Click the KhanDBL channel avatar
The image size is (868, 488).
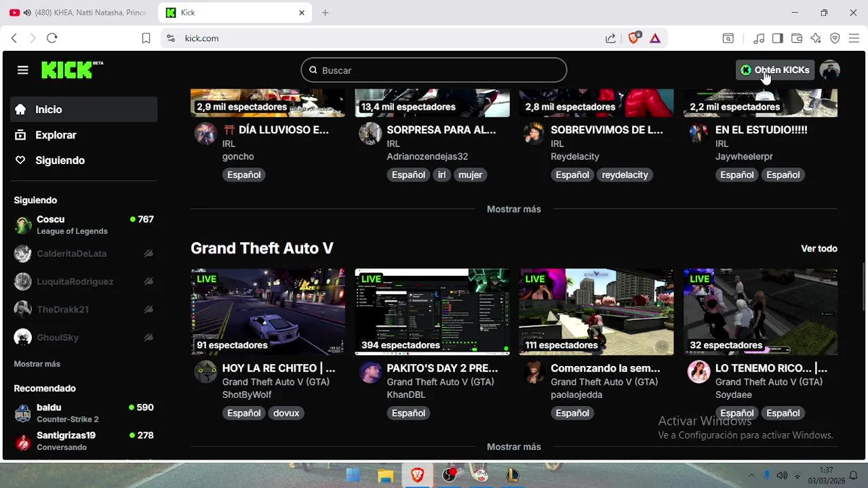tap(370, 372)
